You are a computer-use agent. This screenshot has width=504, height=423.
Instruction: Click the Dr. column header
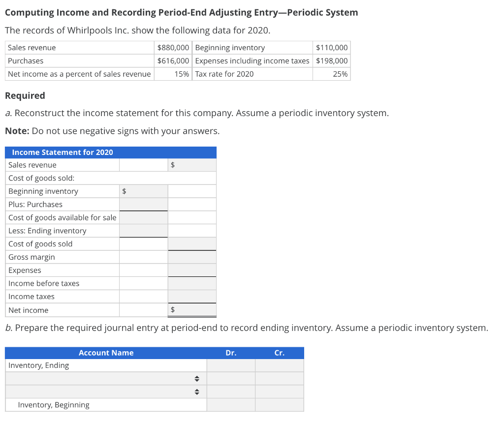[231, 353]
